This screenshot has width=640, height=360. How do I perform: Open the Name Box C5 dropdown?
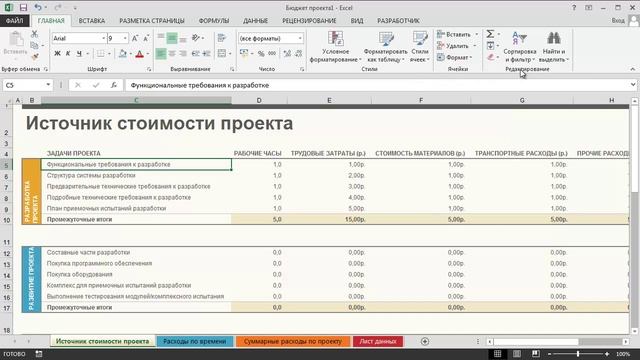[x=48, y=85]
